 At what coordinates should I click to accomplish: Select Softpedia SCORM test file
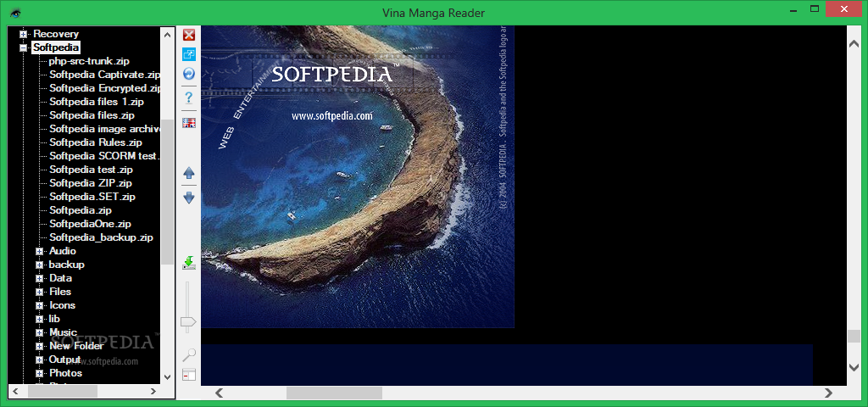click(x=104, y=156)
